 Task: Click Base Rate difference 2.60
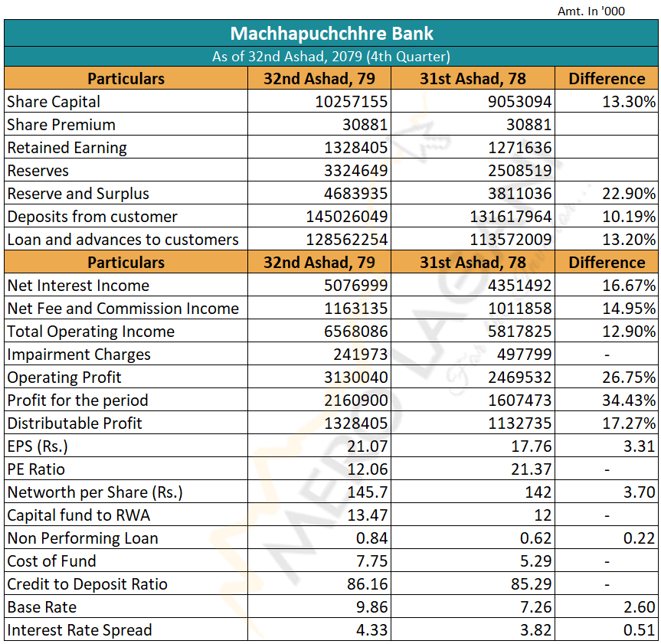pyautogui.click(x=640, y=607)
